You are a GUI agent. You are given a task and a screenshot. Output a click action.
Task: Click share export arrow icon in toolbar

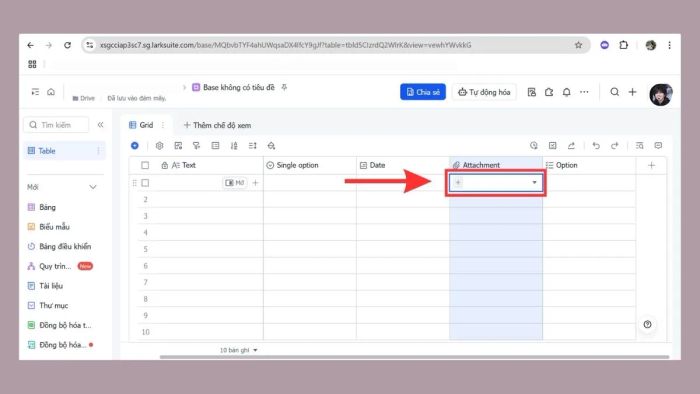(x=571, y=145)
